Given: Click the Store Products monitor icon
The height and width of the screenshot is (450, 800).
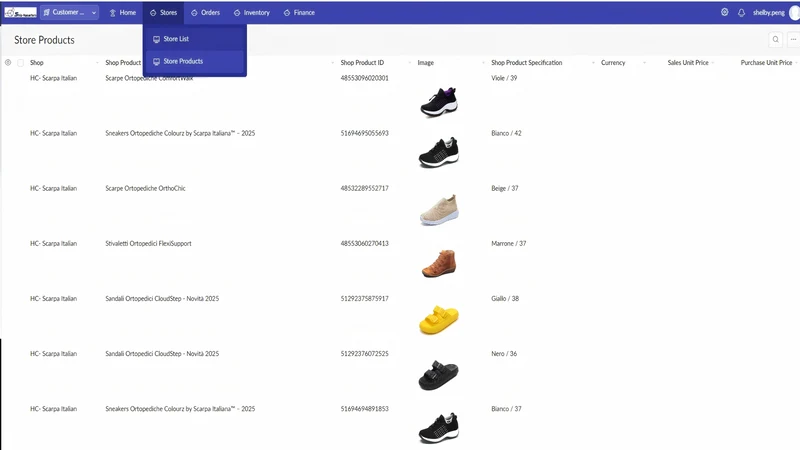Looking at the screenshot, I should pyautogui.click(x=156, y=62).
